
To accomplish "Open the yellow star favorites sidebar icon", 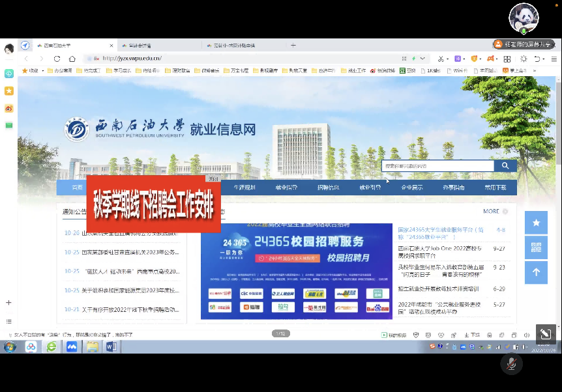I will coord(9,91).
